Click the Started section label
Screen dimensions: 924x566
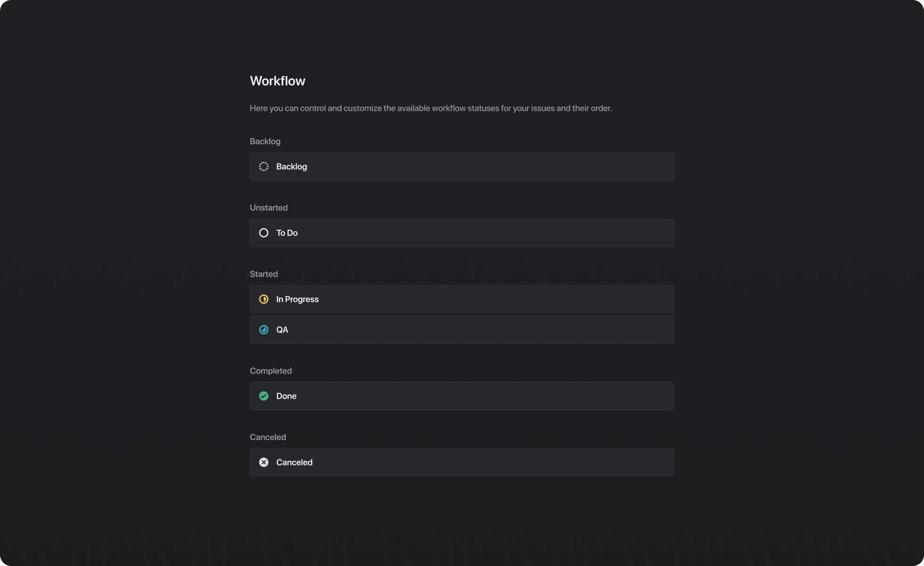(x=264, y=274)
